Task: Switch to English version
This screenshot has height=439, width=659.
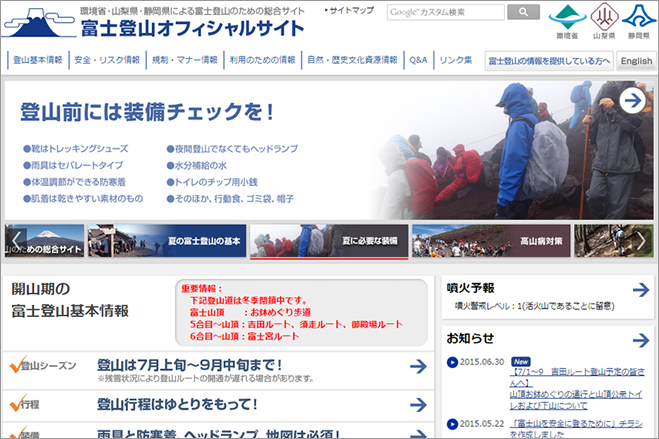Action: 636,61
